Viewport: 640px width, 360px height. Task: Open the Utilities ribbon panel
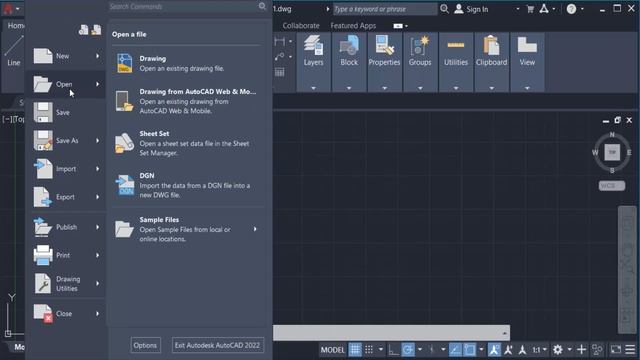click(x=456, y=51)
